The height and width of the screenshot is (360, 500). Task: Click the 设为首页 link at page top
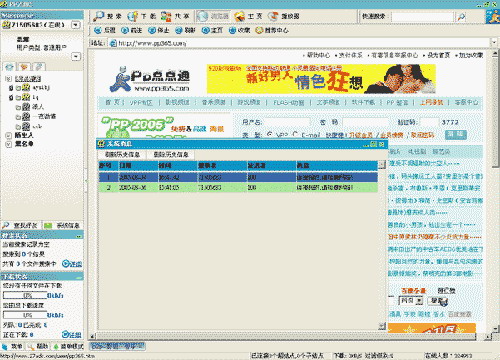[439, 55]
